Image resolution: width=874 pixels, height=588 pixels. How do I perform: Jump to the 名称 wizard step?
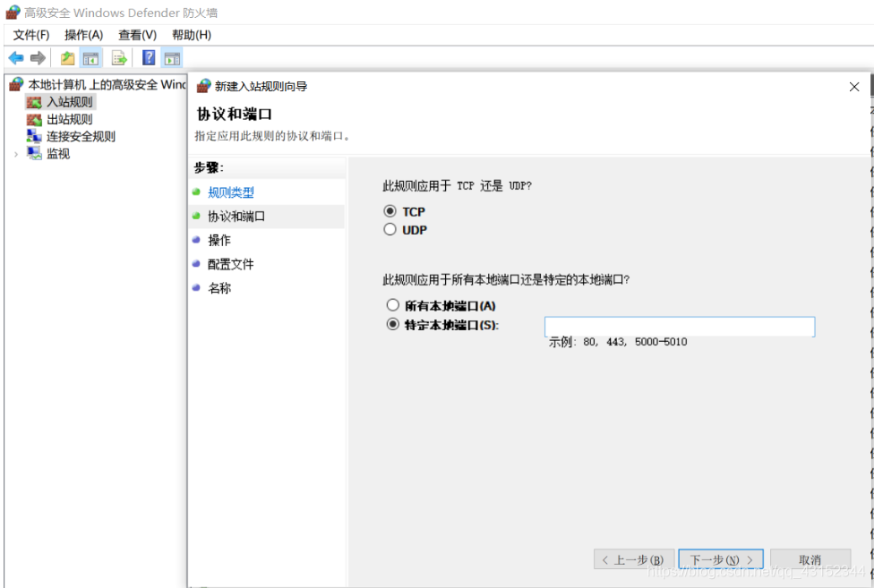[x=218, y=288]
